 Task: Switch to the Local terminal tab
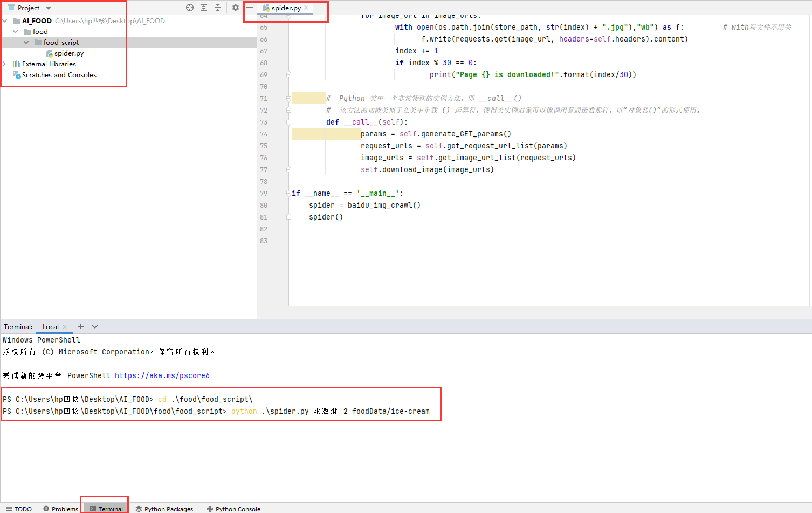pos(51,327)
